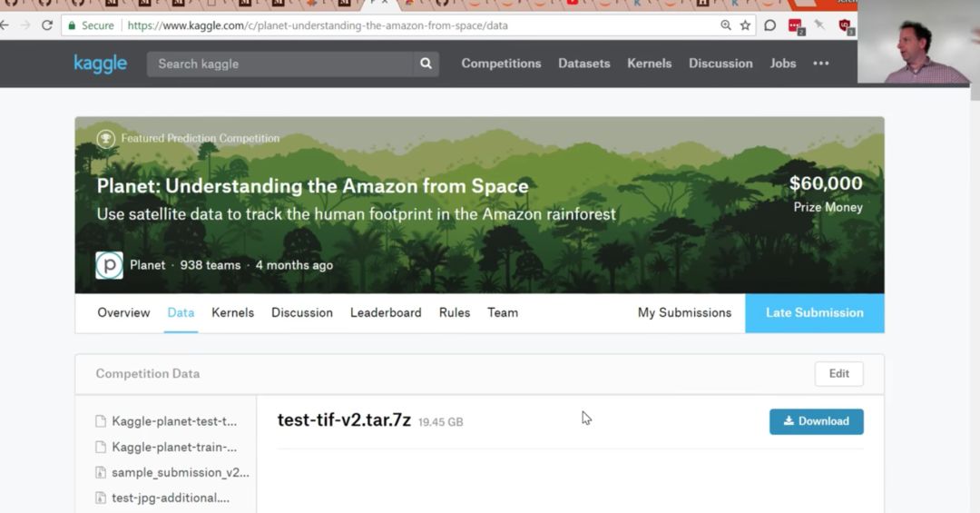The image size is (980, 513).
Task: Click the browser forward arrow
Action: [25, 25]
